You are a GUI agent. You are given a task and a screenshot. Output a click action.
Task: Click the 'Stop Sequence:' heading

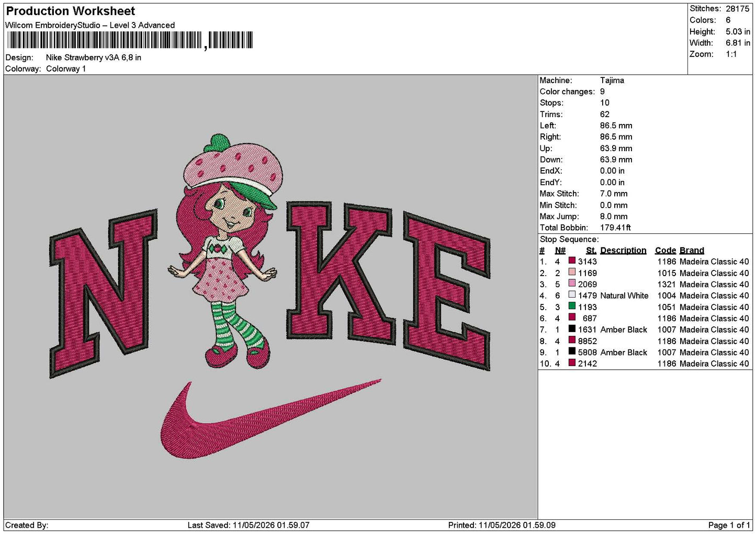click(x=569, y=239)
